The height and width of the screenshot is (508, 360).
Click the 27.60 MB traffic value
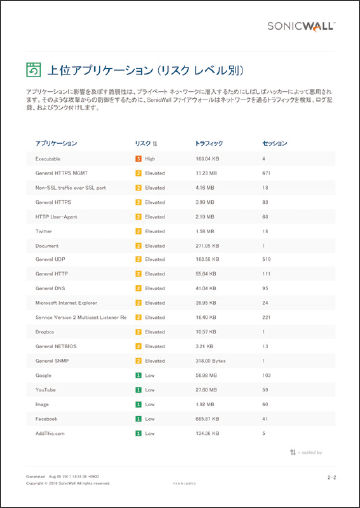[x=206, y=390]
